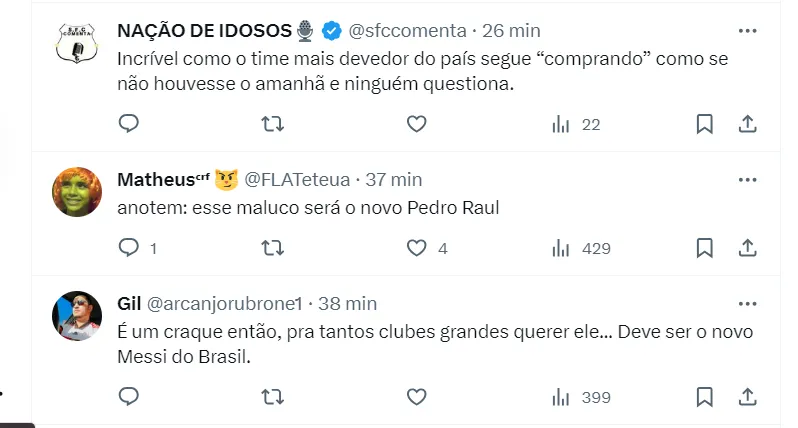
Task: Like Matheus's tweet with 4 likes
Action: [416, 248]
